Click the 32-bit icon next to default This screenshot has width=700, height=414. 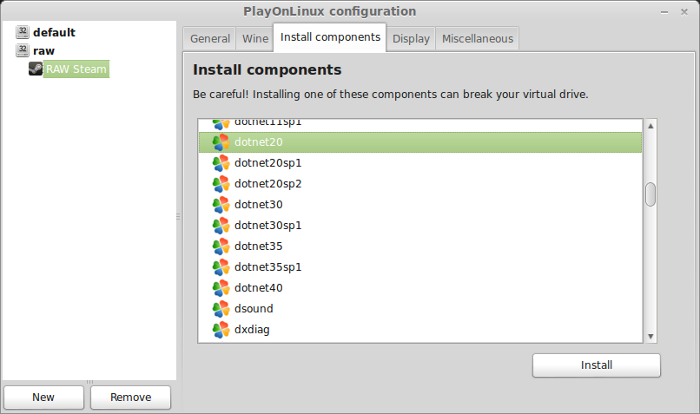[22, 32]
